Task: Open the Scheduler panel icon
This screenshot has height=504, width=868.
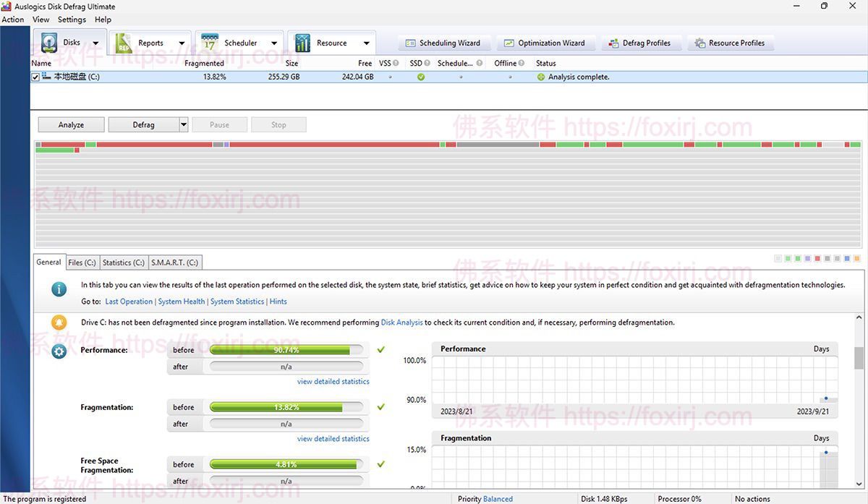Action: [x=209, y=42]
